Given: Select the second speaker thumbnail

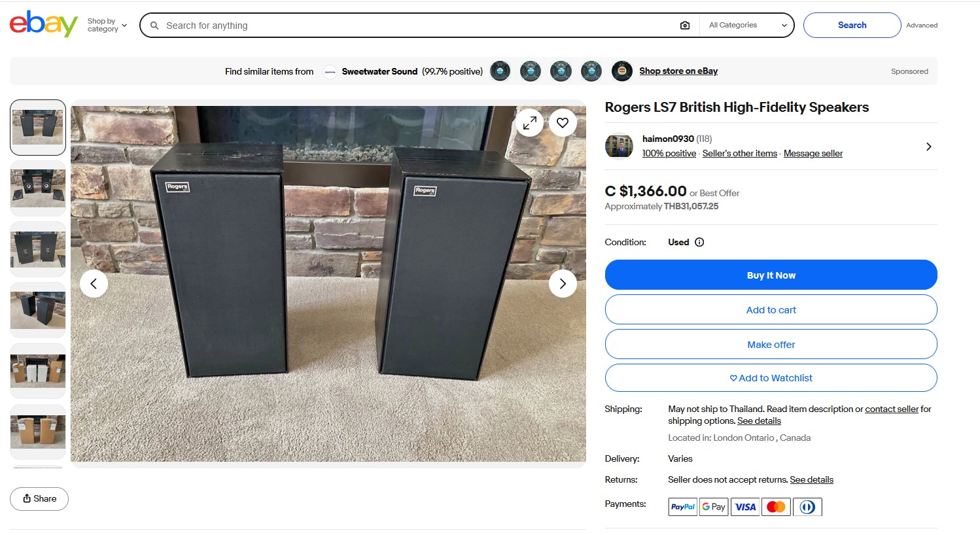Looking at the screenshot, I should click(38, 188).
